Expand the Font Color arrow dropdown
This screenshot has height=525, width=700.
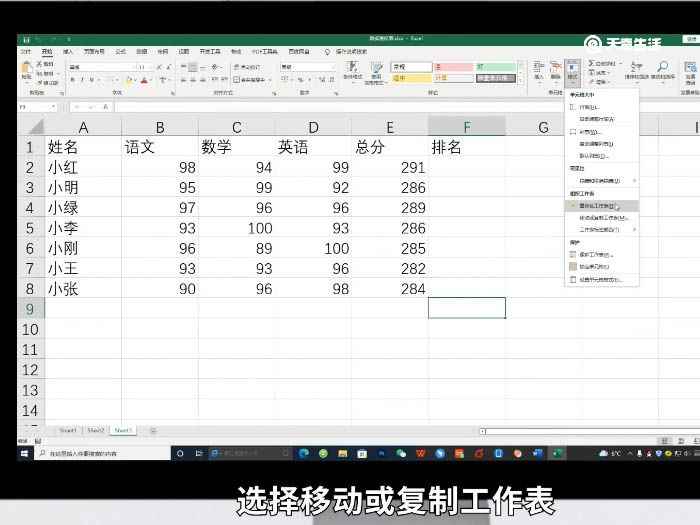tap(150, 80)
